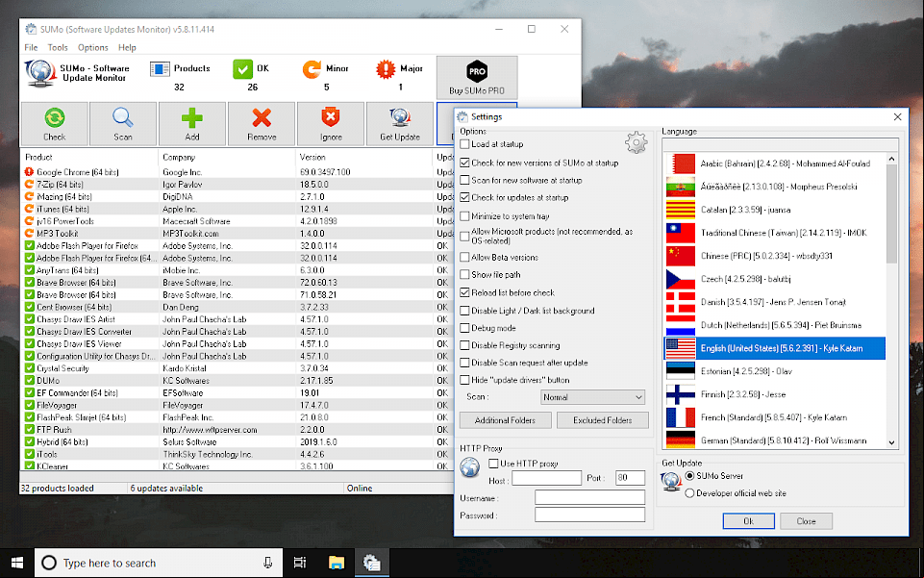Click the Products counter icon
Screen dimensions: 924x578
coord(160,69)
